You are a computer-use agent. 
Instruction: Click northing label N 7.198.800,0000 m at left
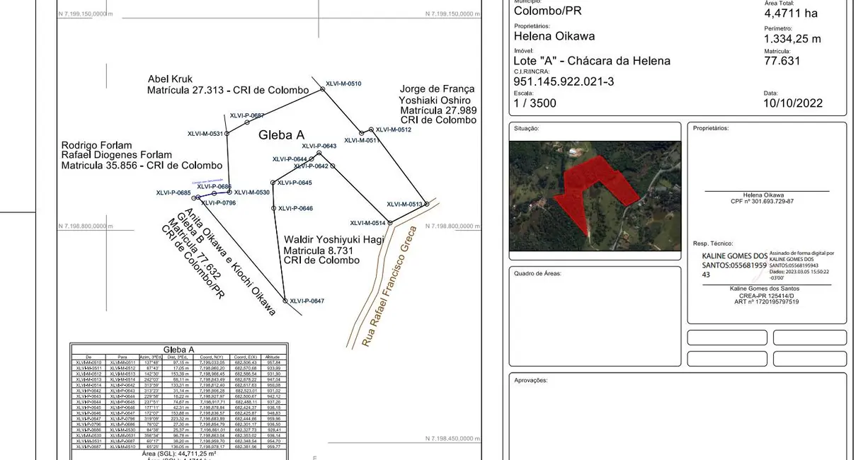(85, 226)
